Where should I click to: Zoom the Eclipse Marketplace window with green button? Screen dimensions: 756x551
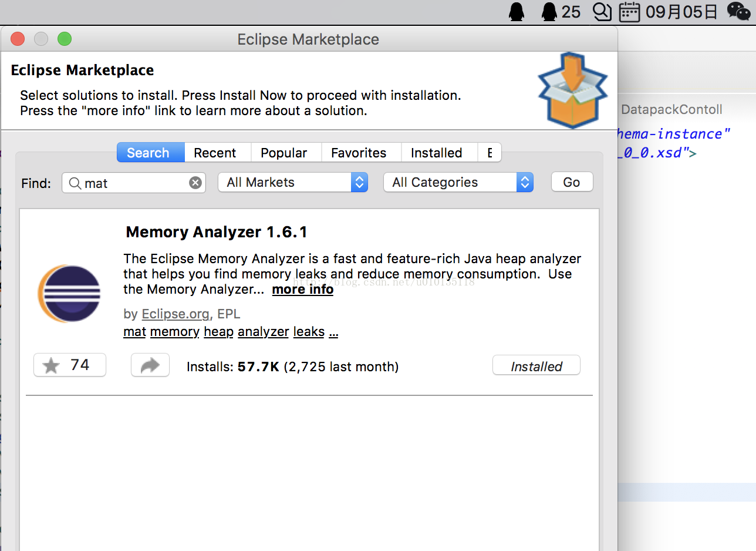click(65, 39)
